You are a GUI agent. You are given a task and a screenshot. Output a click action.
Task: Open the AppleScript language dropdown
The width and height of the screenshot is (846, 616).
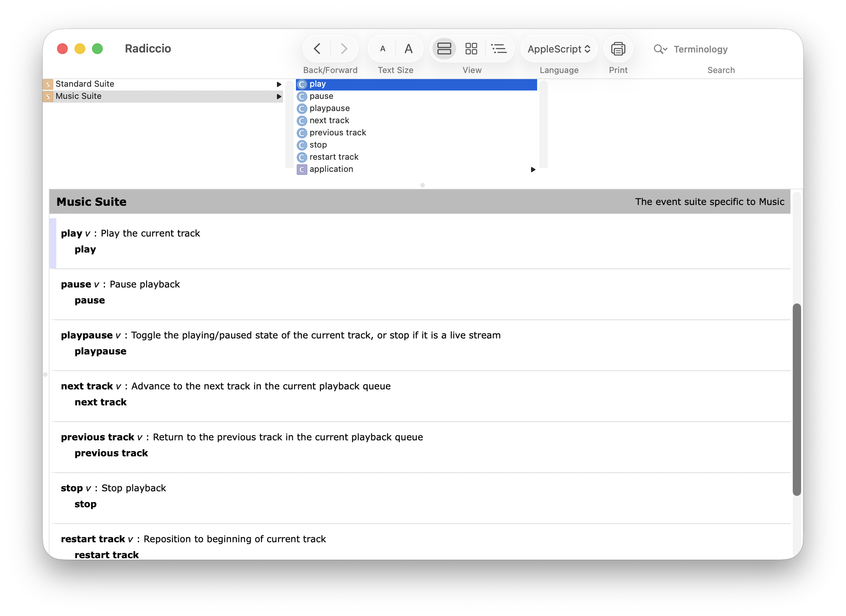point(559,49)
